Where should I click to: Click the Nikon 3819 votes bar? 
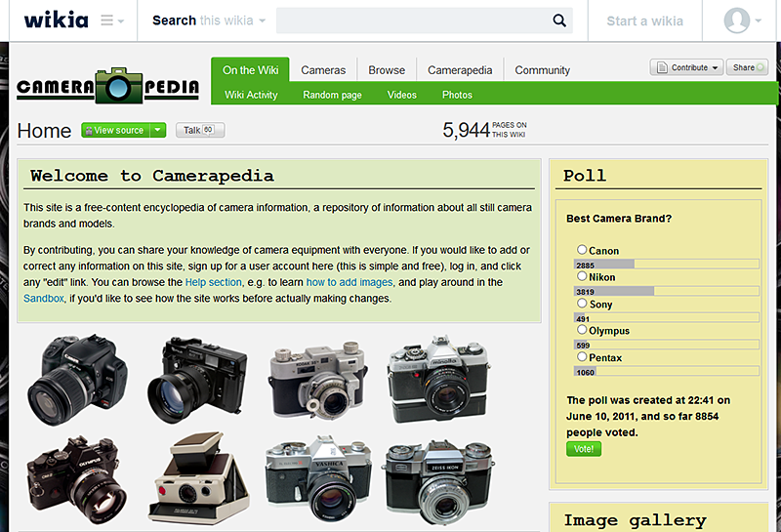[667, 291]
